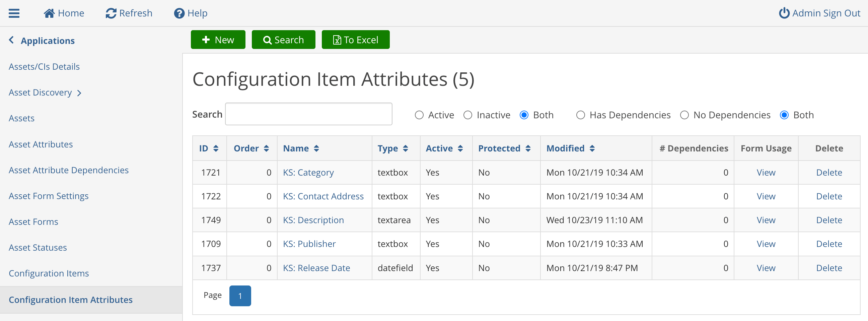Click inside the Search text field
This screenshot has width=868, height=321.
(x=308, y=114)
